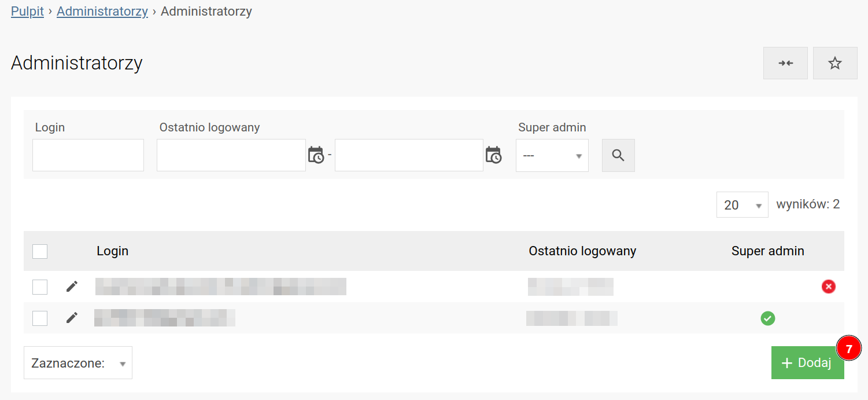The image size is (868, 400).
Task: Open the first date-time calendar picker
Action: coord(316,155)
